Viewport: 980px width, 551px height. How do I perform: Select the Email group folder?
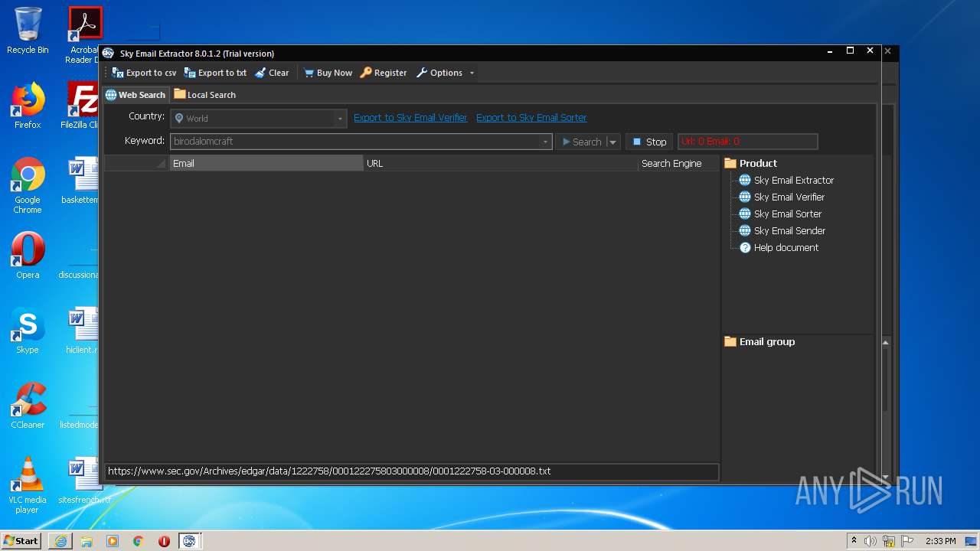pos(759,341)
